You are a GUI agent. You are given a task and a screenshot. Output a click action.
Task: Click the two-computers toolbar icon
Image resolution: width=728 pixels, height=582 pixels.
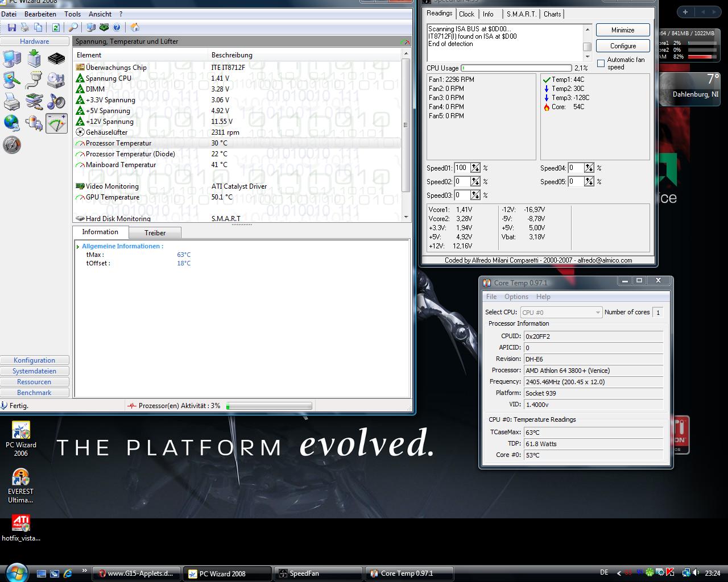(x=91, y=27)
